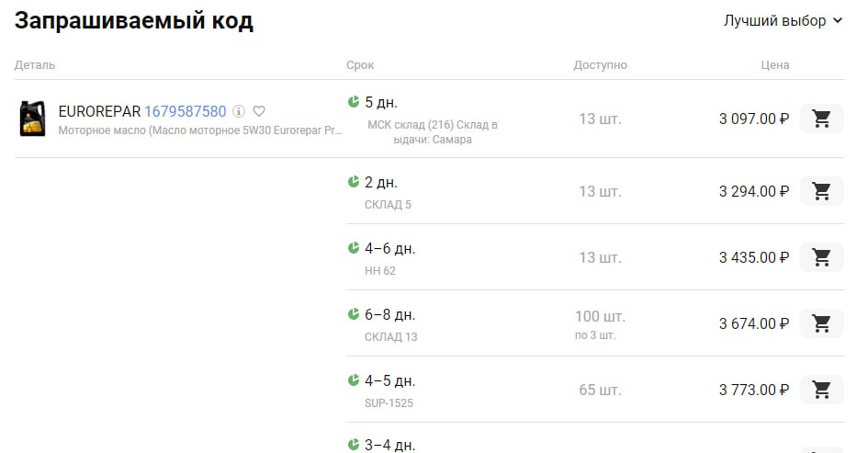Click the Доступно column header
Image resolution: width=868 pixels, height=453 pixels.
(600, 65)
